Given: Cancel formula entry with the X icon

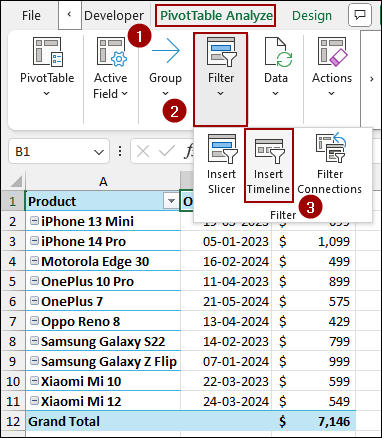Looking at the screenshot, I should pos(143,152).
